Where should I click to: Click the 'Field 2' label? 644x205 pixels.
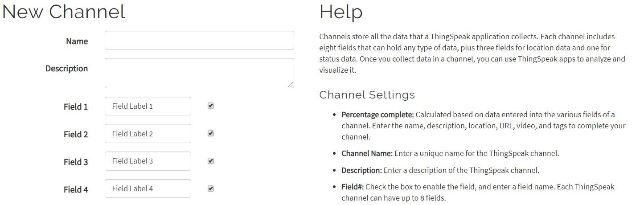76,135
